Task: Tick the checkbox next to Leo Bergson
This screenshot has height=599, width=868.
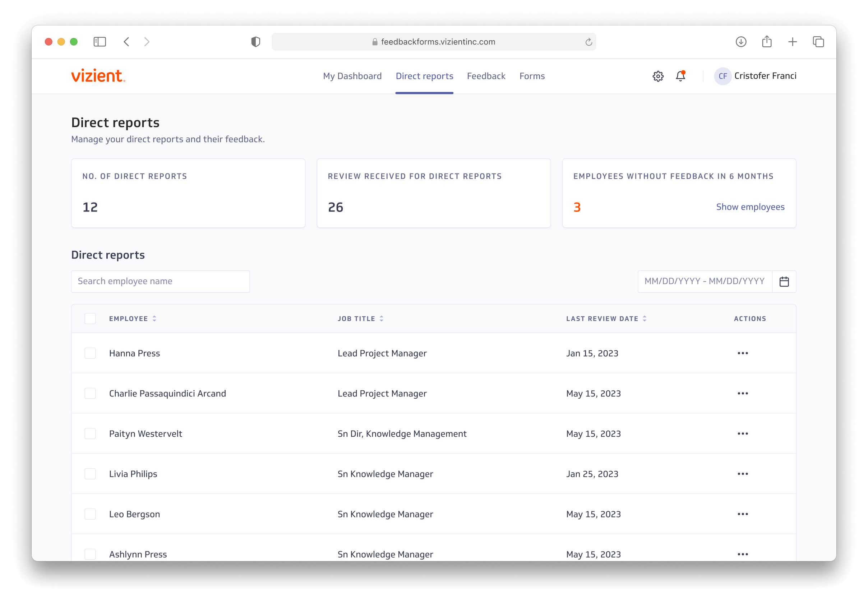Action: coord(90,514)
